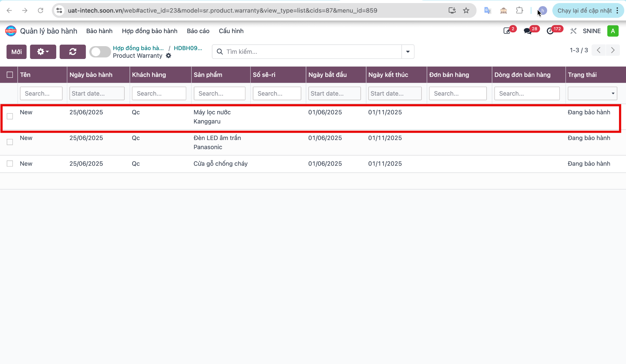Open site information icon in the address bar
The width and height of the screenshot is (626, 364).
click(59, 10)
